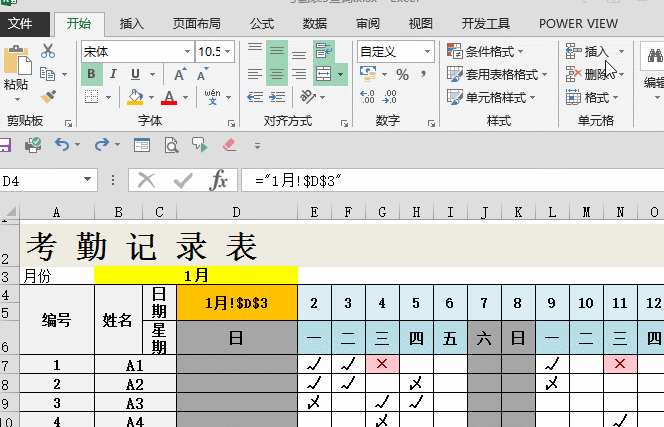Click the text orientation icon
The image size is (664, 427).
[308, 97]
